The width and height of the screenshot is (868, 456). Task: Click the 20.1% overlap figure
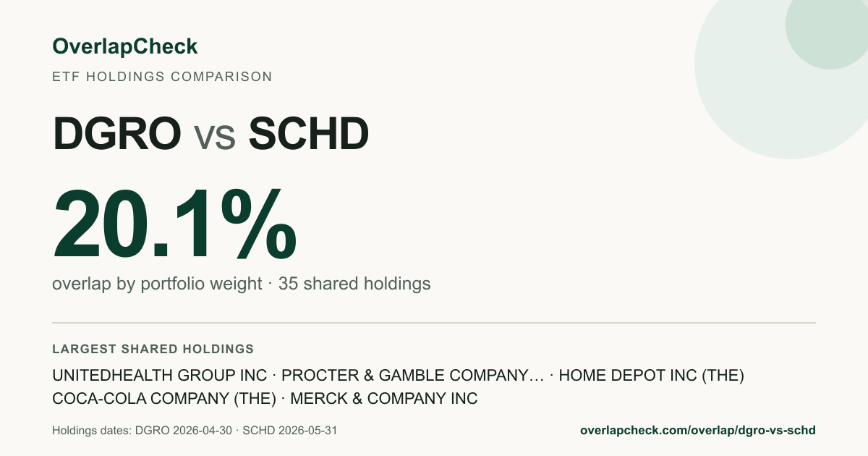[x=174, y=224]
